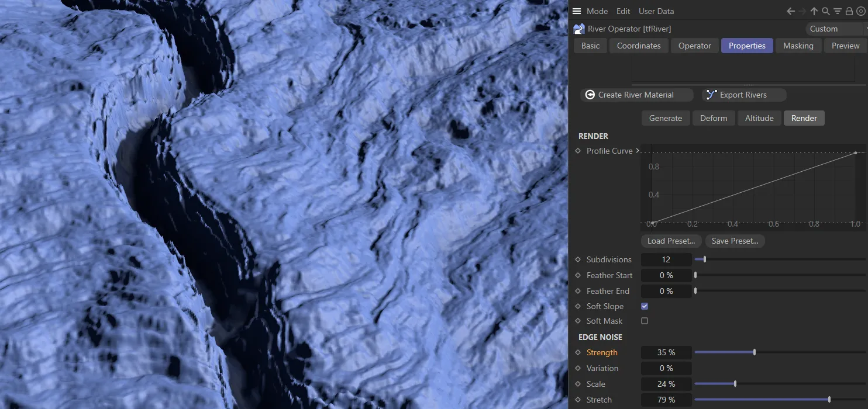This screenshot has width=868, height=409.
Task: Click the Export Rivers button
Action: point(743,95)
